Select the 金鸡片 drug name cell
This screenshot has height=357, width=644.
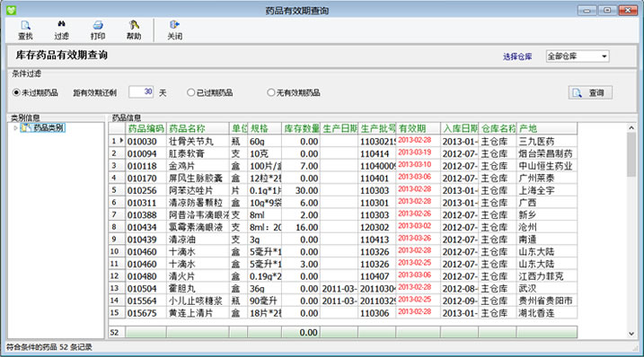coord(198,166)
